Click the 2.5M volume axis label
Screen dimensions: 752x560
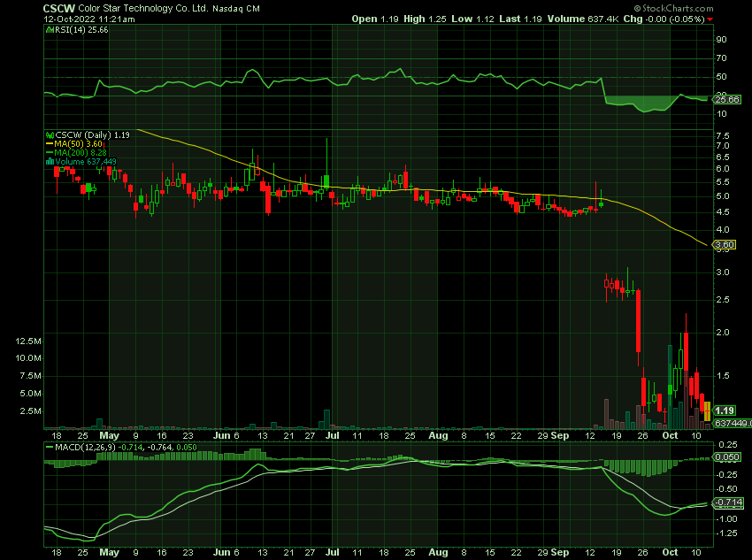(x=31, y=411)
